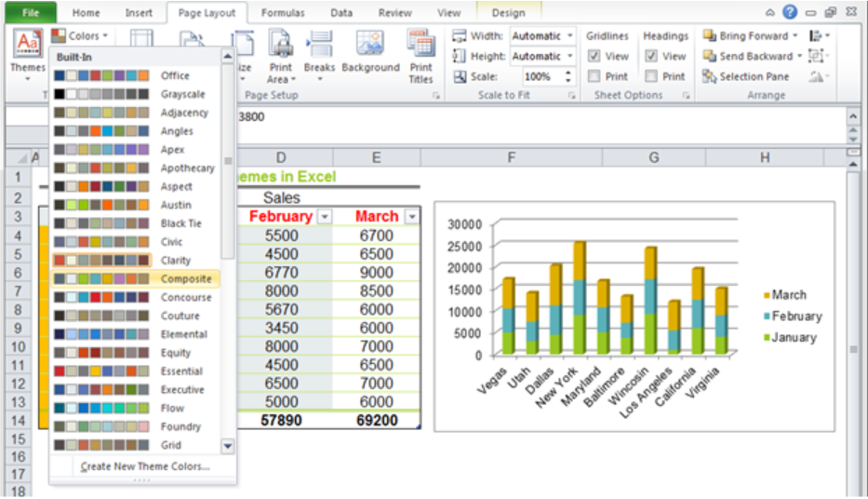Image resolution: width=868 pixels, height=499 pixels.
Task: Expand the Width Automatic dropdown
Action: click(x=569, y=36)
